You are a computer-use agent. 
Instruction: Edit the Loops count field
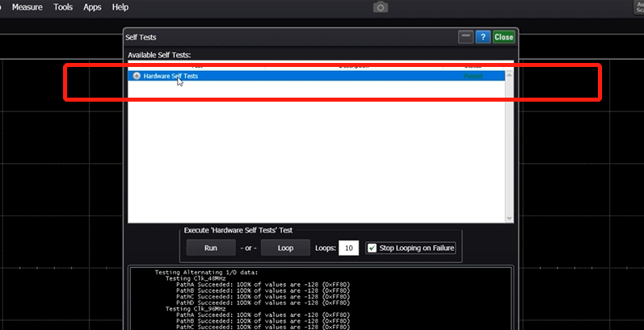349,248
